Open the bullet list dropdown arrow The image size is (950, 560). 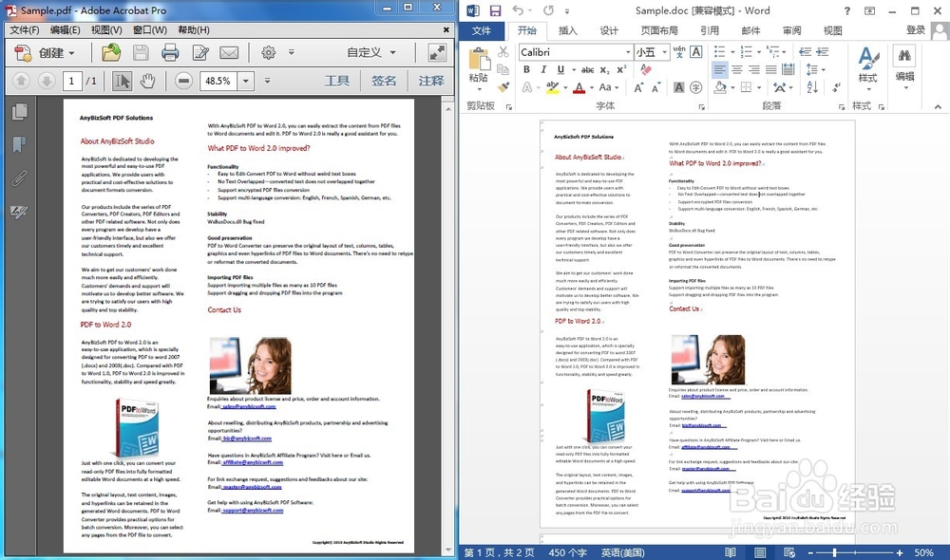pos(732,52)
